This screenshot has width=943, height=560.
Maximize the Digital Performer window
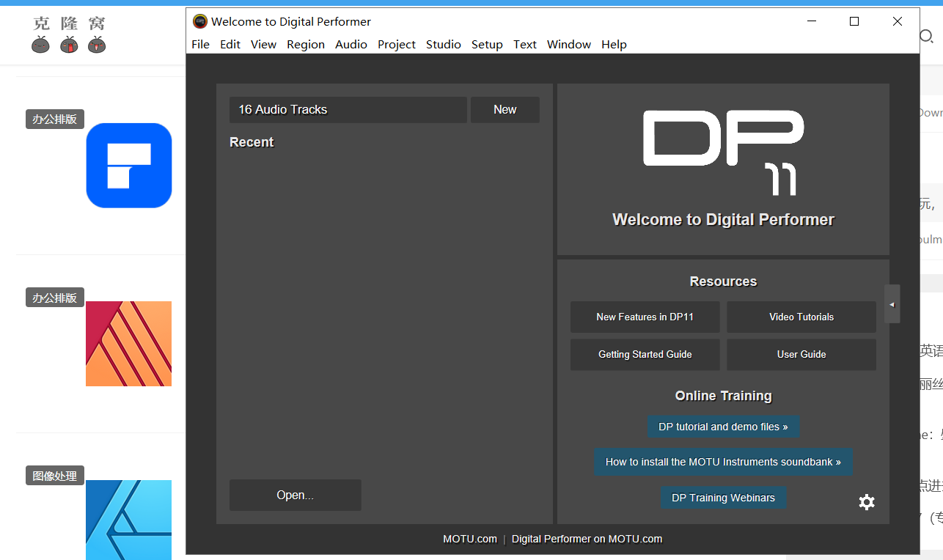point(854,21)
